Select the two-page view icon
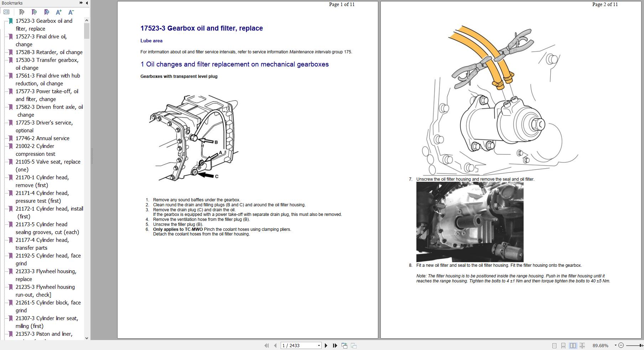 573,345
